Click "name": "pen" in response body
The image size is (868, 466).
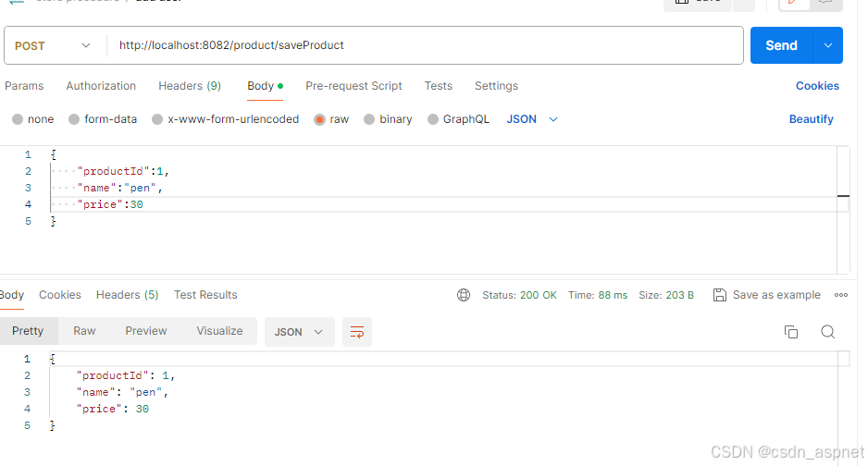tap(122, 392)
